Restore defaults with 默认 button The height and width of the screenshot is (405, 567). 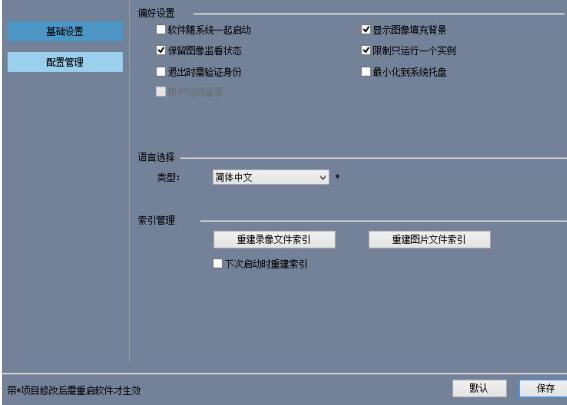pos(479,388)
